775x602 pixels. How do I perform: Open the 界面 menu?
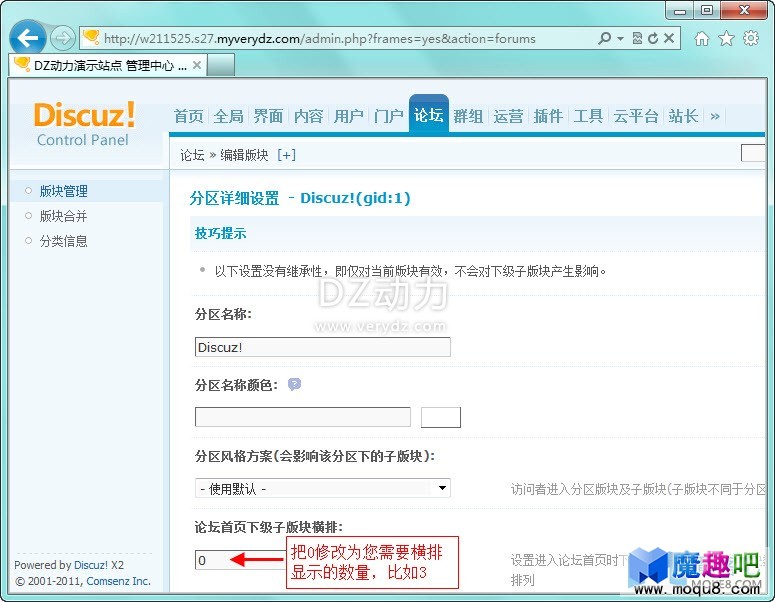click(x=268, y=116)
